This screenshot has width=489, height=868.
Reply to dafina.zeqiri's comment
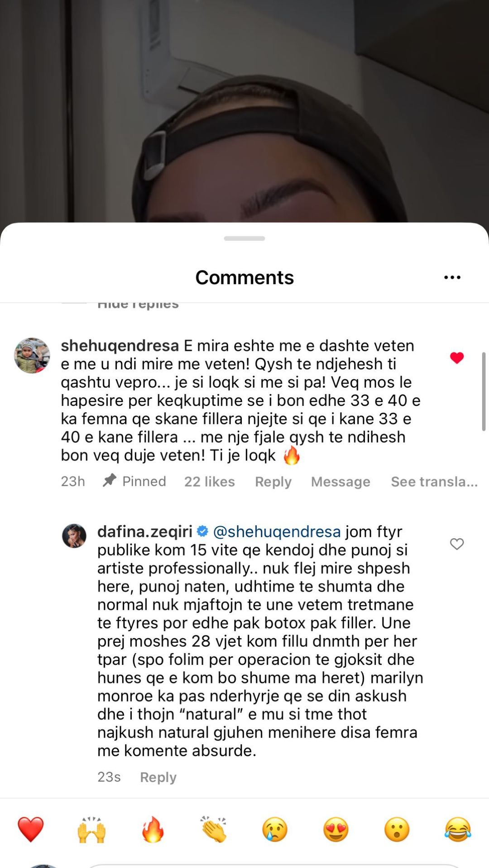(x=158, y=777)
